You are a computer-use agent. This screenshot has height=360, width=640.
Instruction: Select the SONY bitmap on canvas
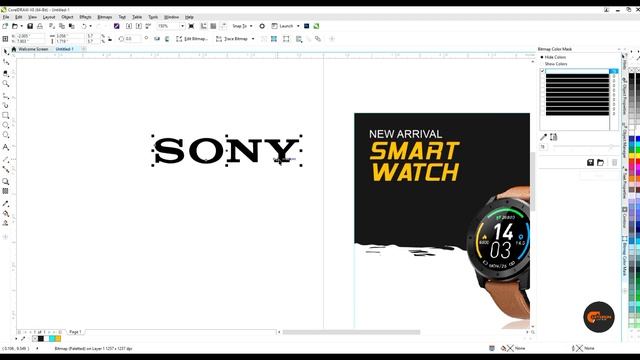(x=227, y=151)
